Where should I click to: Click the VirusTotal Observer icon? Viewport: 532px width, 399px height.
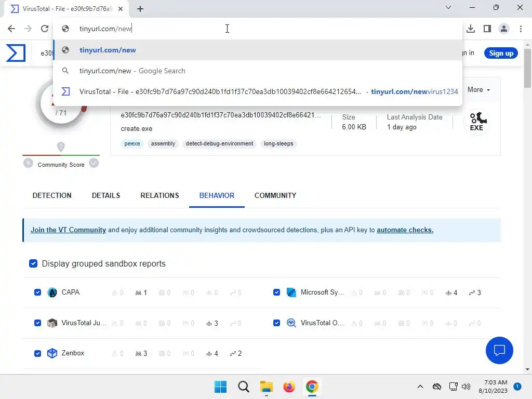pyautogui.click(x=291, y=323)
